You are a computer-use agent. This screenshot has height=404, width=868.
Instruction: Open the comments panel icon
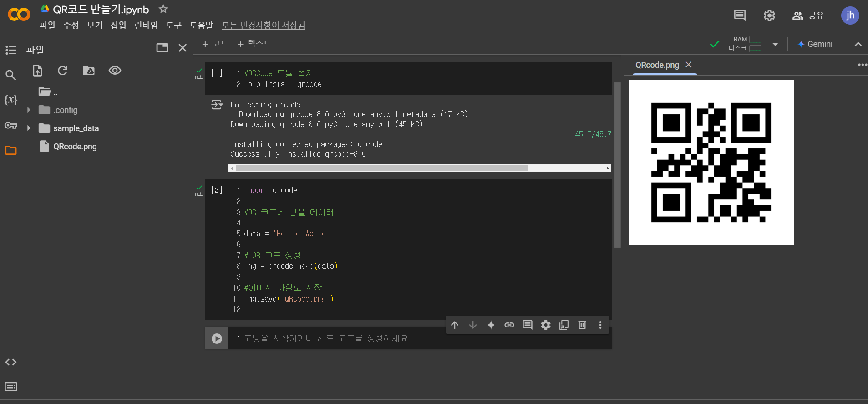[740, 15]
